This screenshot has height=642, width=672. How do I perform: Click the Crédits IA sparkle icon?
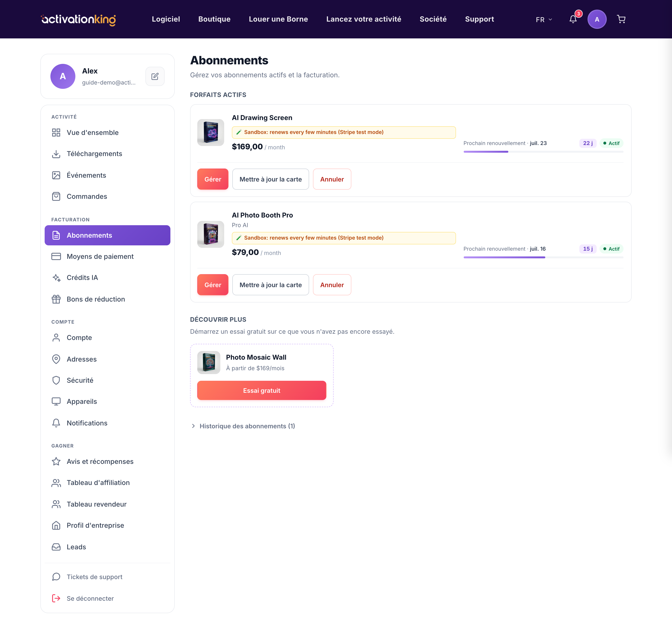pos(56,278)
